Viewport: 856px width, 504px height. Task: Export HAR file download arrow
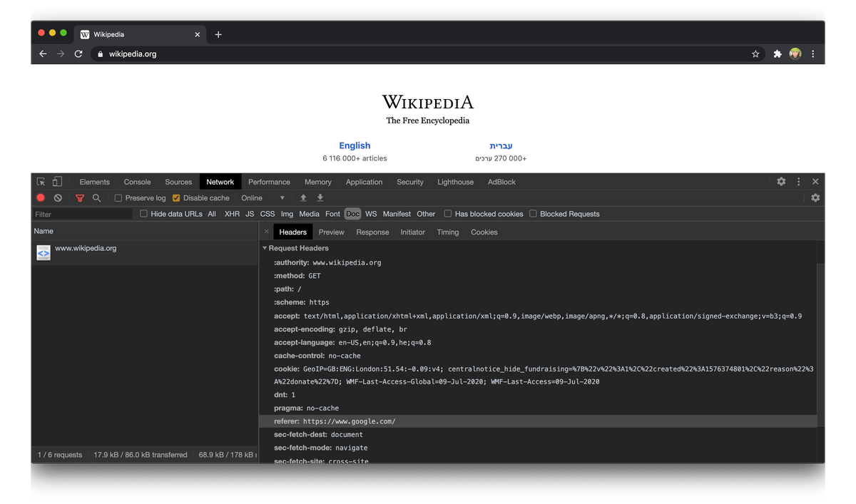tap(320, 198)
